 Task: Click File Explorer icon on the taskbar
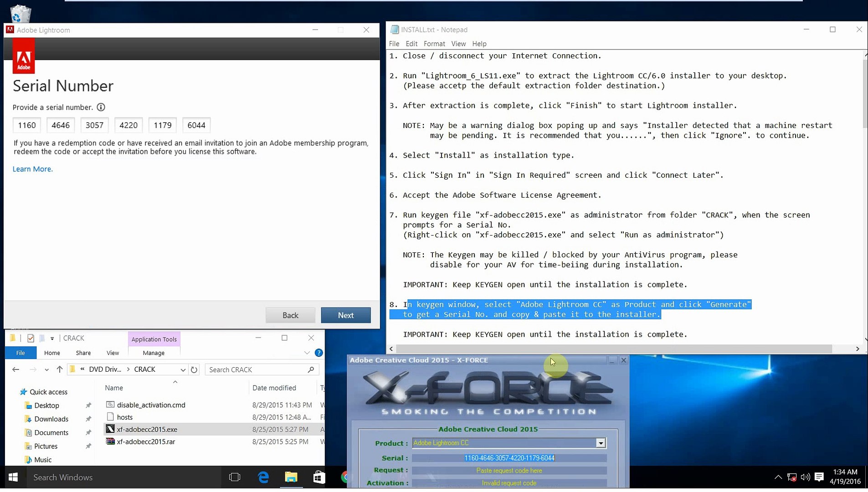click(291, 477)
